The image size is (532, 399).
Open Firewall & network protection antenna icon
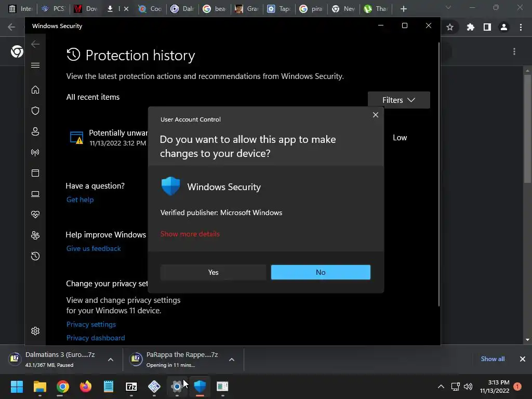35,152
